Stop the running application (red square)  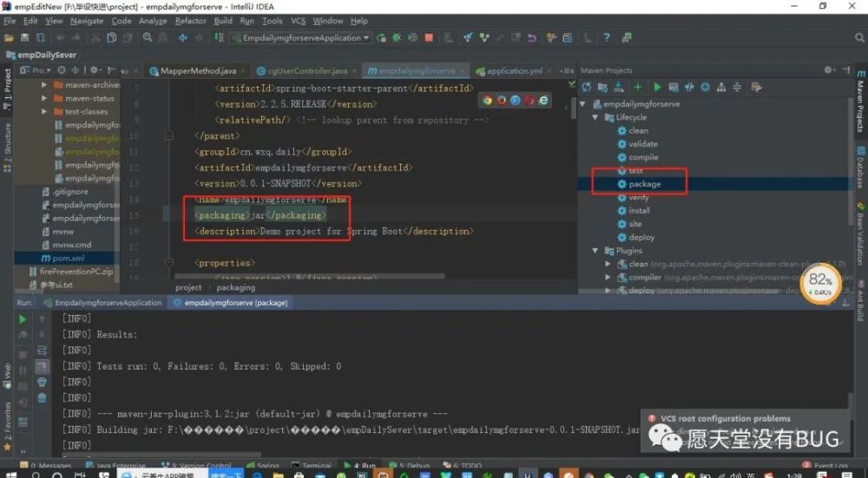point(429,37)
